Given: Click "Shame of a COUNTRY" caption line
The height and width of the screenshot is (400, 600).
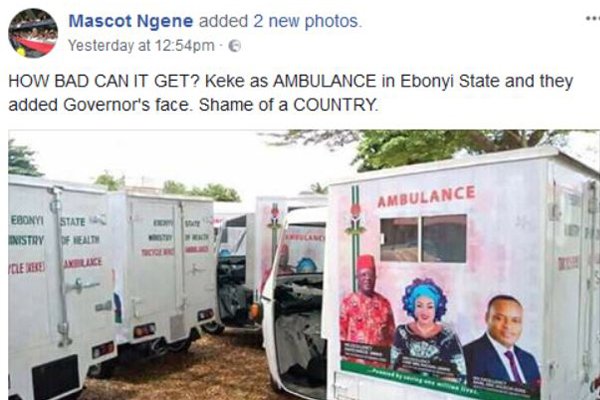Looking at the screenshot, I should (x=288, y=105).
